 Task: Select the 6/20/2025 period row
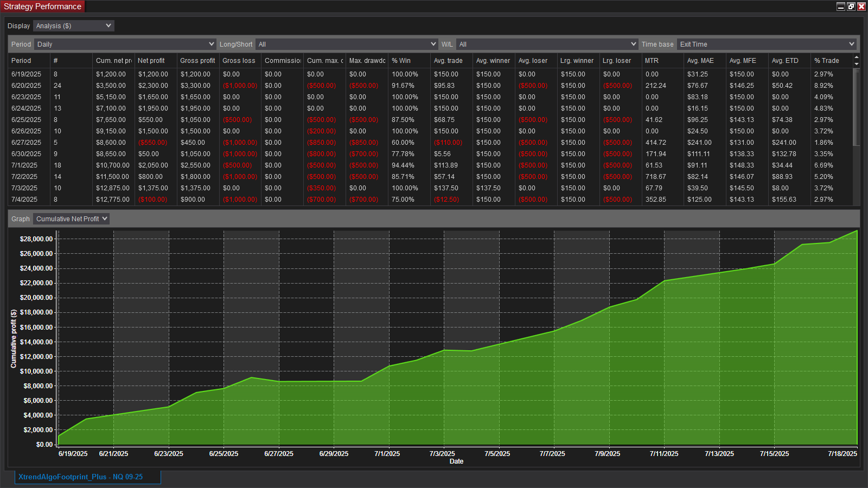point(430,86)
